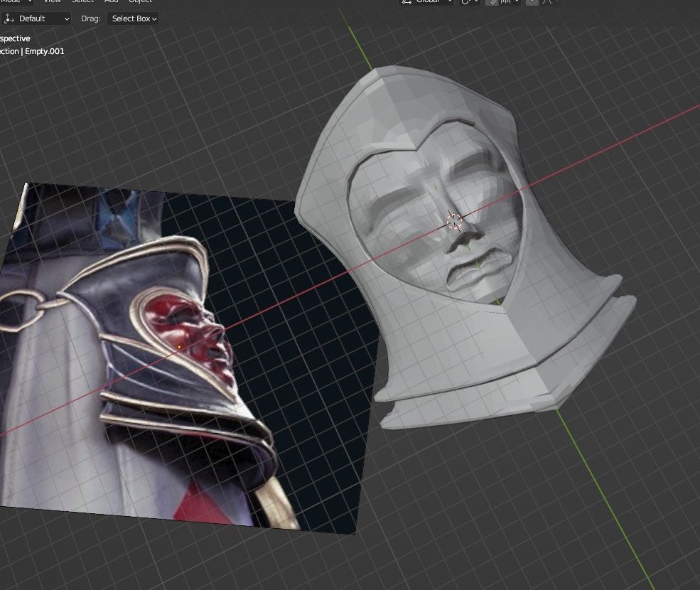The image size is (700, 590).
Task: Toggle proportional editing icon
Action: pyautogui.click(x=533, y=1)
